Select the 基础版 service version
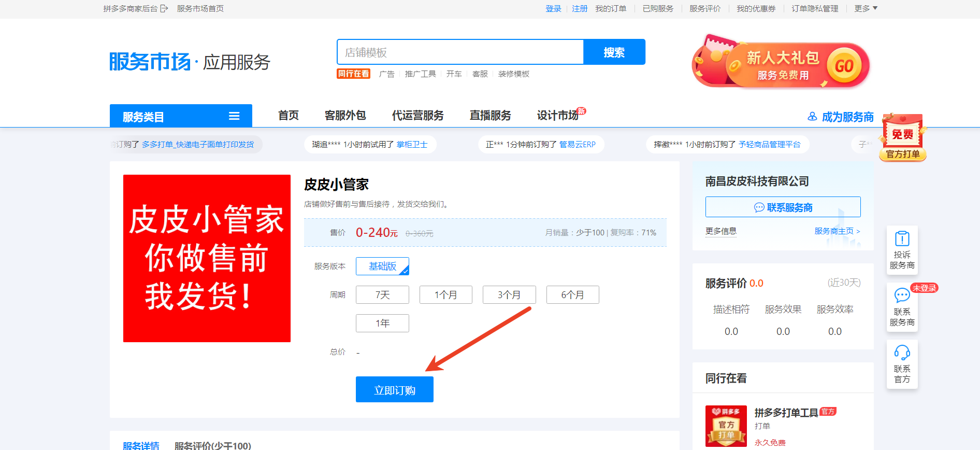This screenshot has height=450, width=980. [x=382, y=266]
